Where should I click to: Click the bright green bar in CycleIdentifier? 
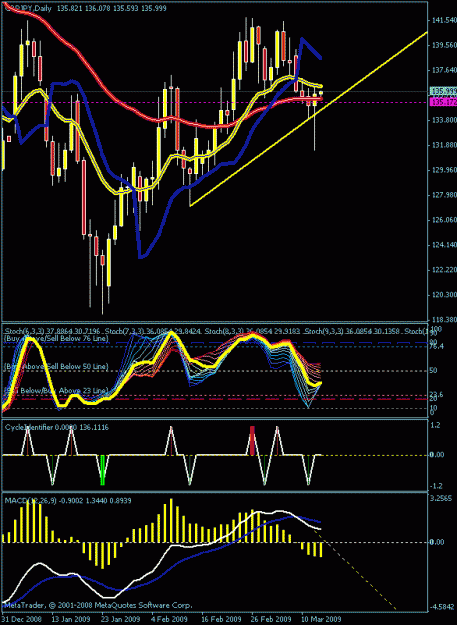tap(102, 470)
